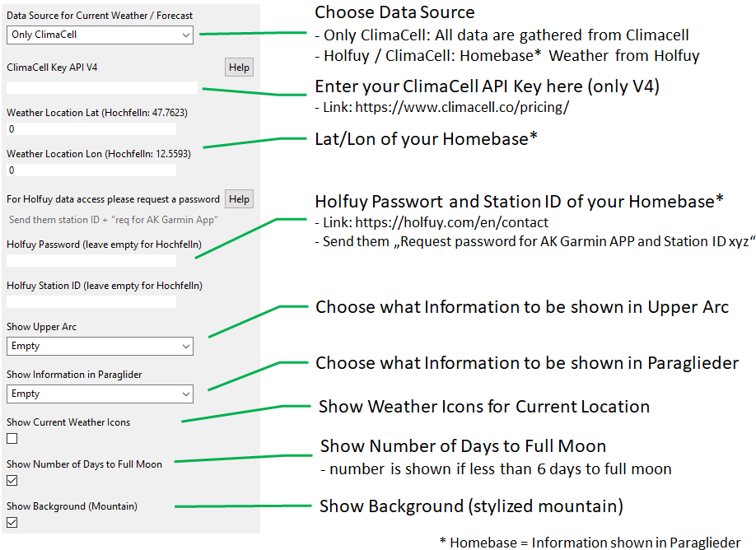
Task: Click the 'Send them station ID' hint text
Action: click(114, 220)
